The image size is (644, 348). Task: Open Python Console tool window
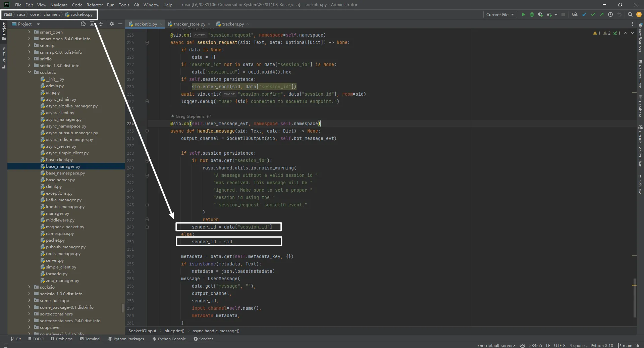[169, 339]
